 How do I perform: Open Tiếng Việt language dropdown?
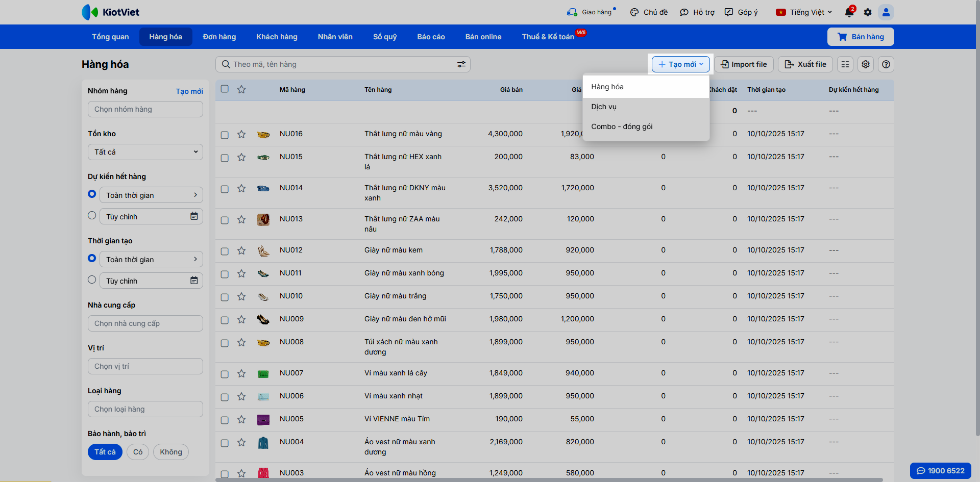tap(804, 12)
